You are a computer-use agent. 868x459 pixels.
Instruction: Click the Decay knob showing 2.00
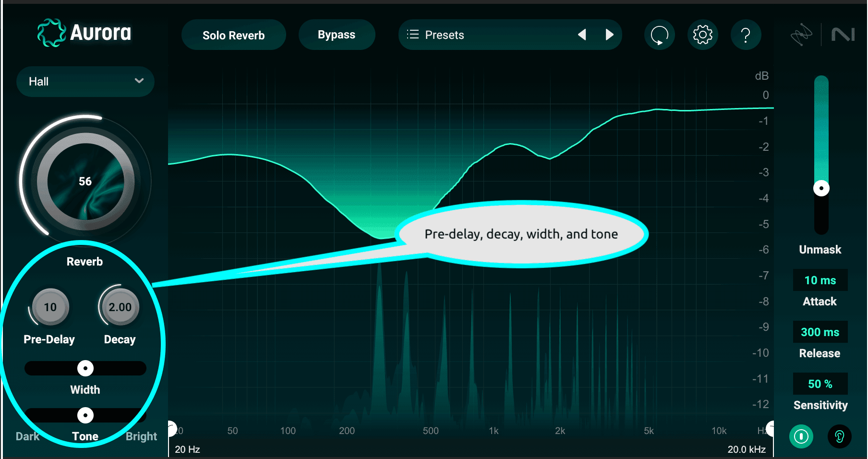coord(120,307)
